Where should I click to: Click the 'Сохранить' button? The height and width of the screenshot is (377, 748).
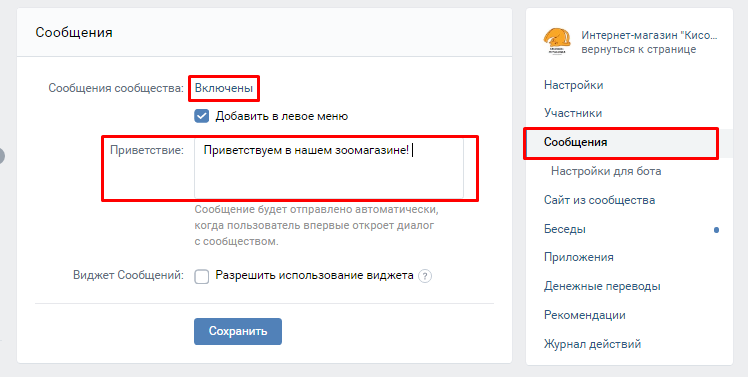(238, 331)
